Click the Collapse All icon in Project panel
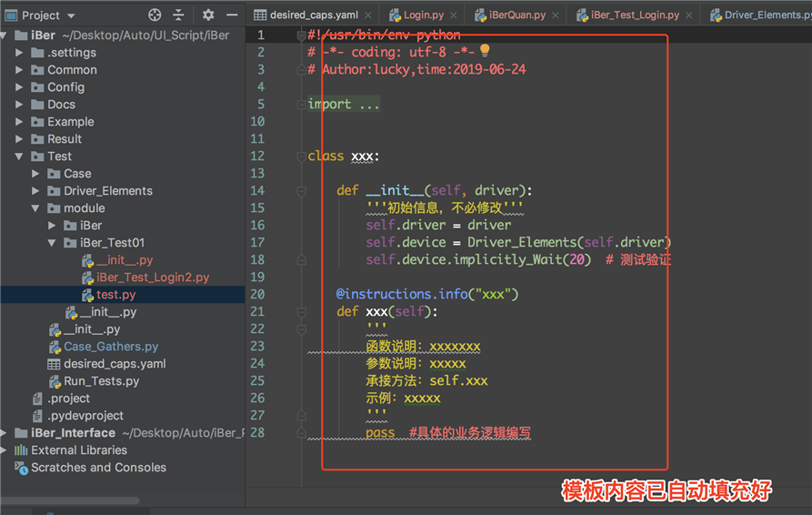 [178, 15]
